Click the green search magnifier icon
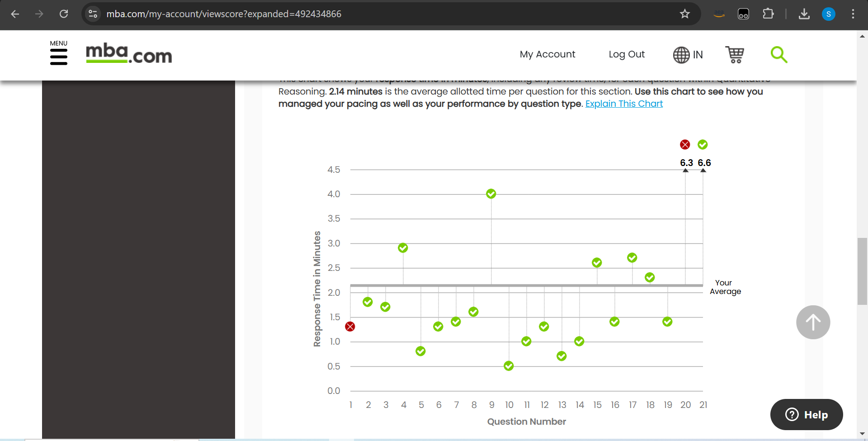Viewport: 868px width, 441px height. click(778, 55)
